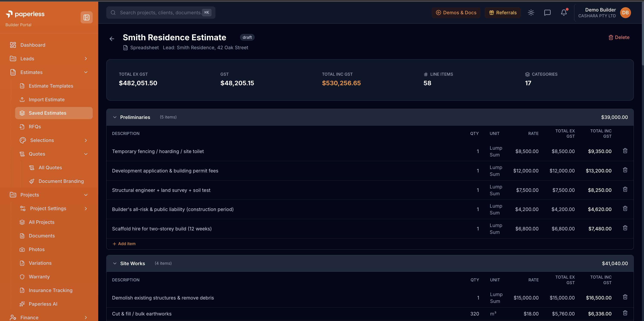Viewport: 644px width, 321px height.
Task: Add item to Preliminaries
Action: pyautogui.click(x=124, y=244)
